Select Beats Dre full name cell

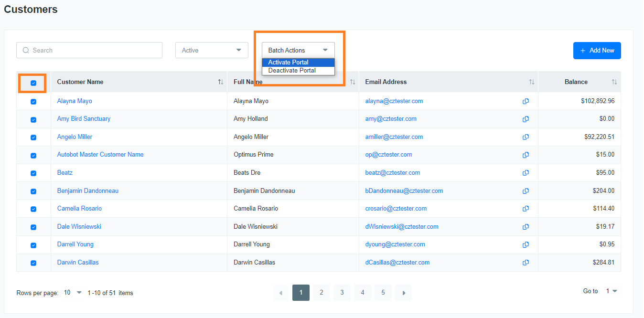[x=247, y=173]
